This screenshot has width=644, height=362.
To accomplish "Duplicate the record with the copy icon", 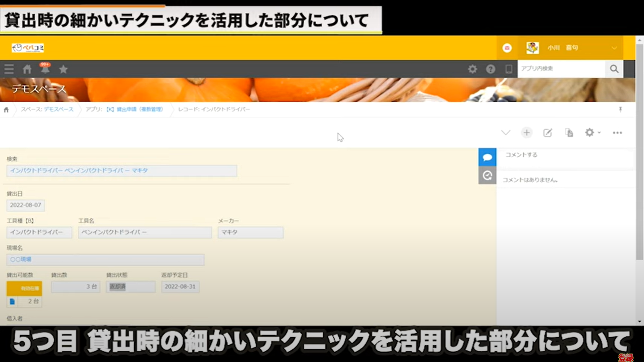I will pos(569,133).
